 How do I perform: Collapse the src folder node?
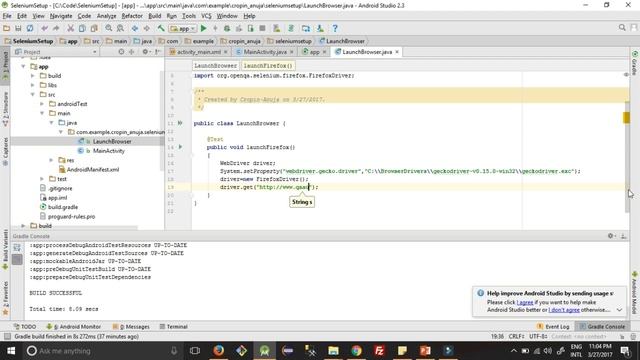pos(33,95)
